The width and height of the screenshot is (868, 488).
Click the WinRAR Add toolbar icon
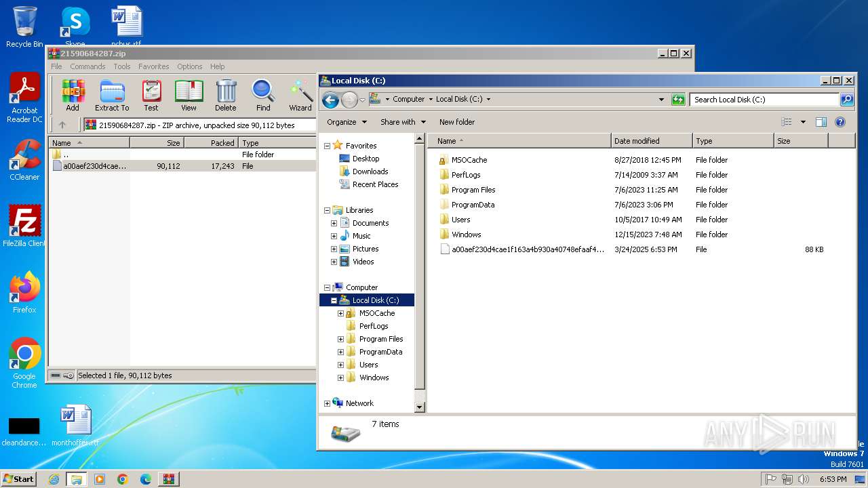tap(73, 95)
